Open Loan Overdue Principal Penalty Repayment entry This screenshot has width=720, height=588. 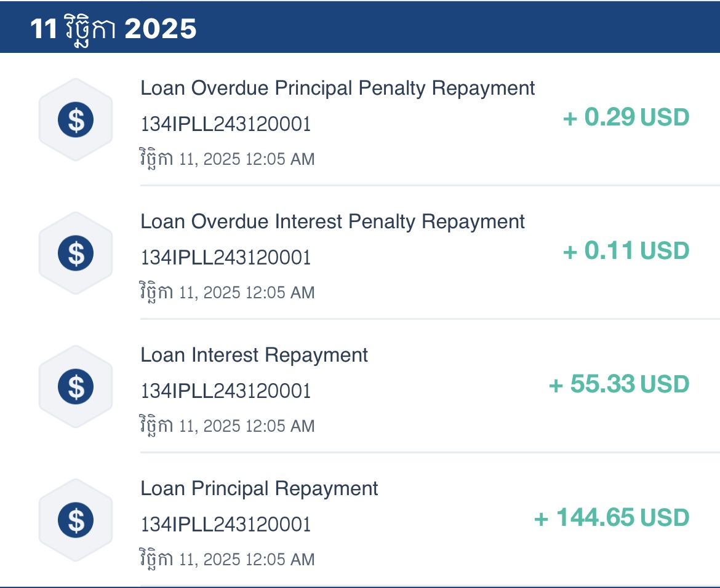(x=337, y=88)
